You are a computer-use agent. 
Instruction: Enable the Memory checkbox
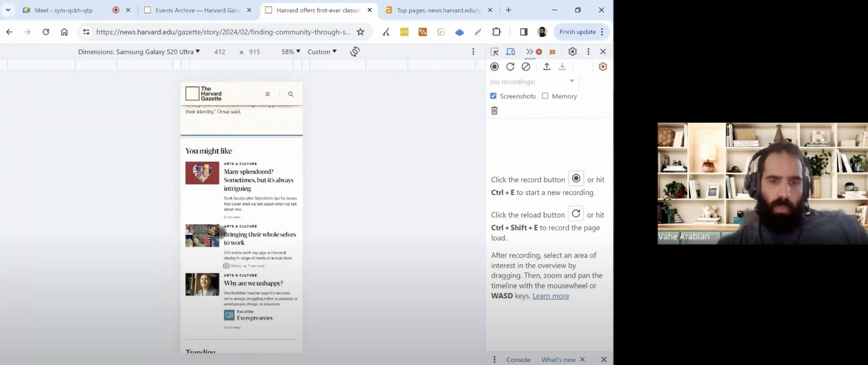tap(545, 96)
